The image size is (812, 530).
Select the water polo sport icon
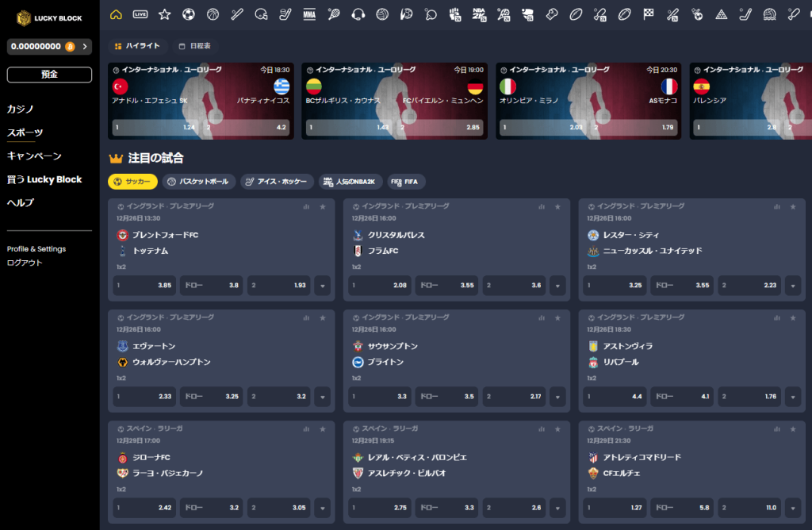[x=769, y=14]
